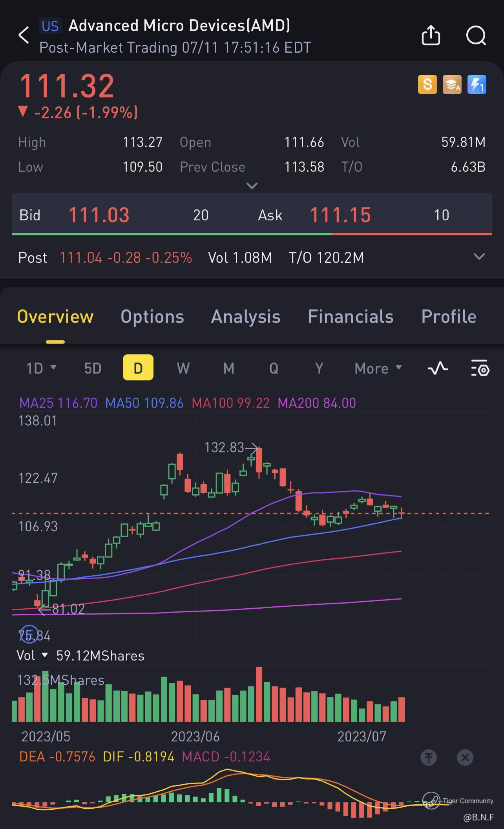Open the More timeframes dropdown
This screenshot has width=504, height=829.
pyautogui.click(x=378, y=368)
